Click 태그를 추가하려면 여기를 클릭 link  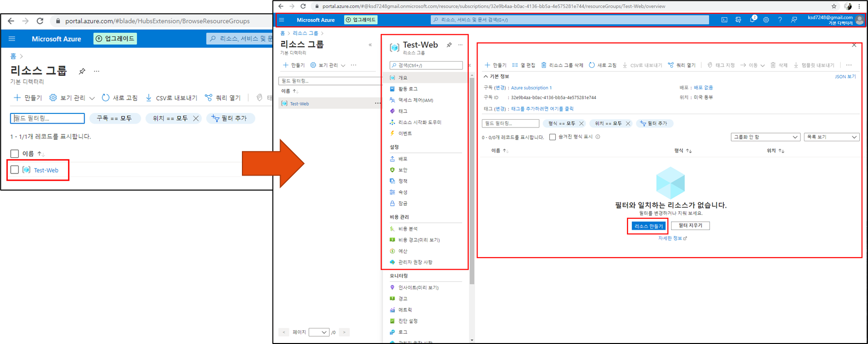point(542,109)
